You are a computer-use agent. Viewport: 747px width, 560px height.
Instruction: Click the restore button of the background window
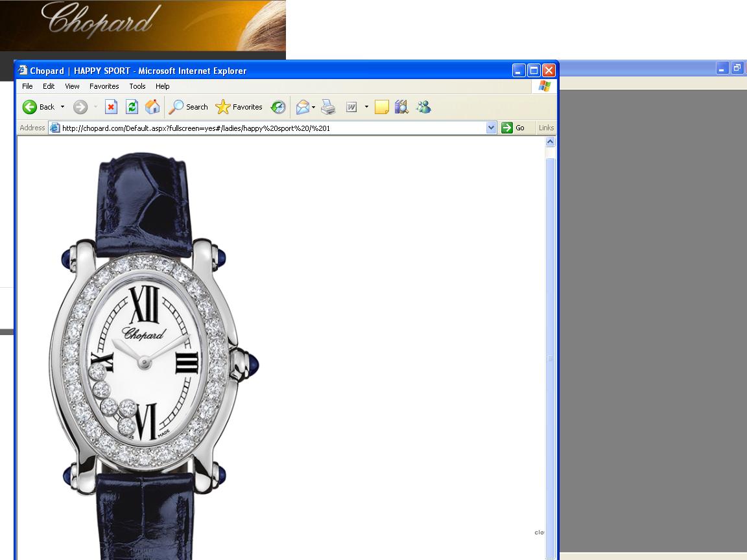point(737,68)
